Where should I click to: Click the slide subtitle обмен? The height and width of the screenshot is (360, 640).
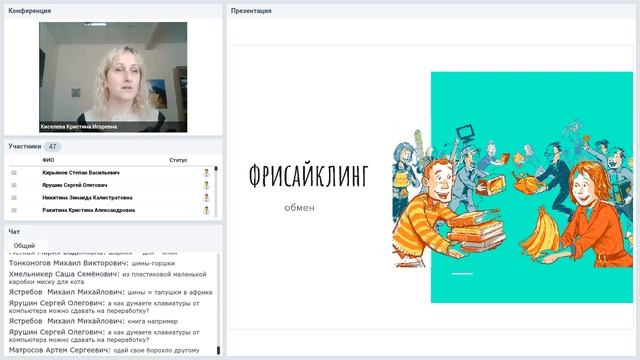tap(300, 208)
